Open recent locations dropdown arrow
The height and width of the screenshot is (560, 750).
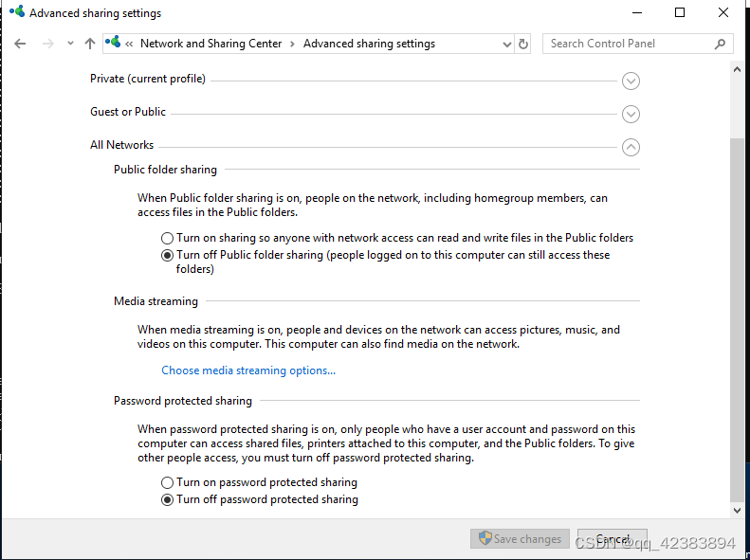coord(70,44)
